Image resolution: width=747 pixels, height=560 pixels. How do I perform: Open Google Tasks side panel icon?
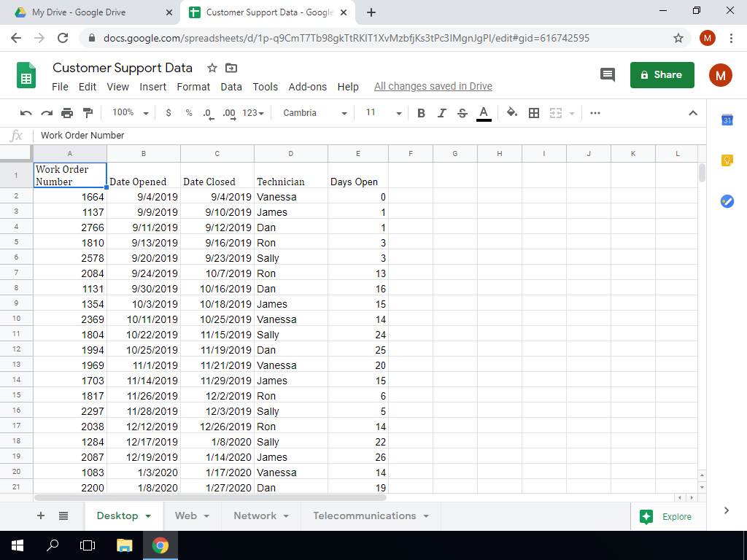[727, 201]
